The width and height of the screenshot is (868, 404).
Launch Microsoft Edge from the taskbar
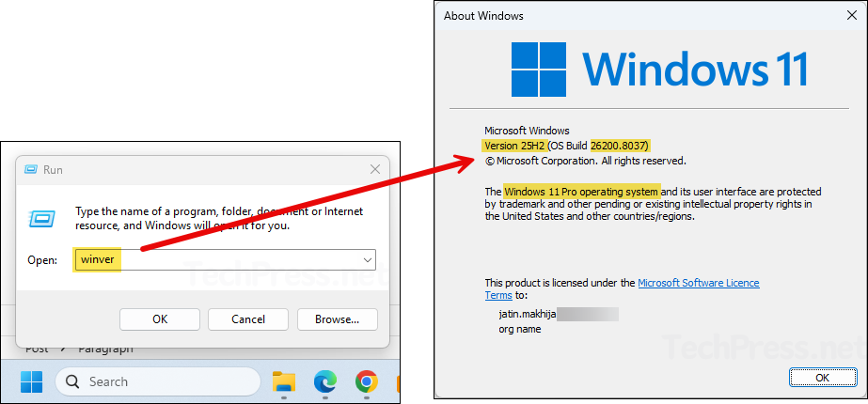click(x=325, y=381)
